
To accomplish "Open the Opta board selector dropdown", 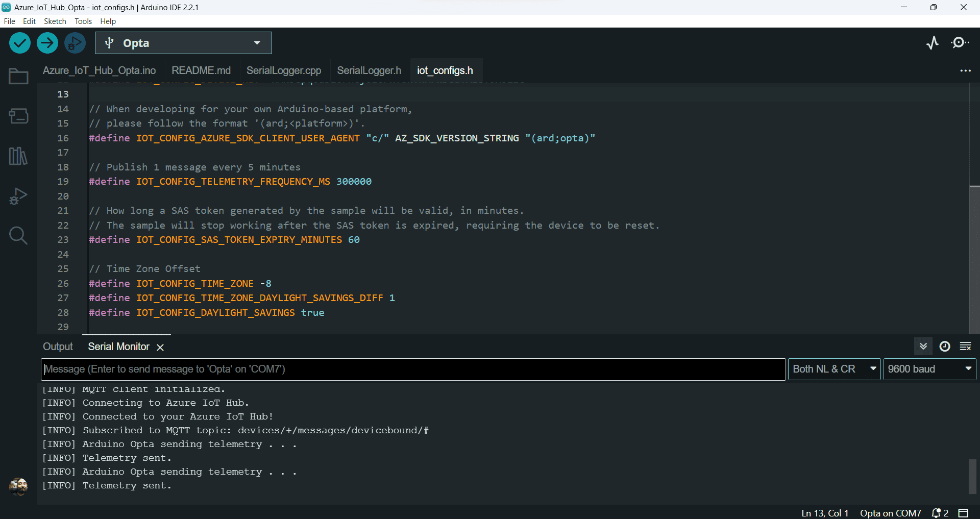I will click(257, 43).
